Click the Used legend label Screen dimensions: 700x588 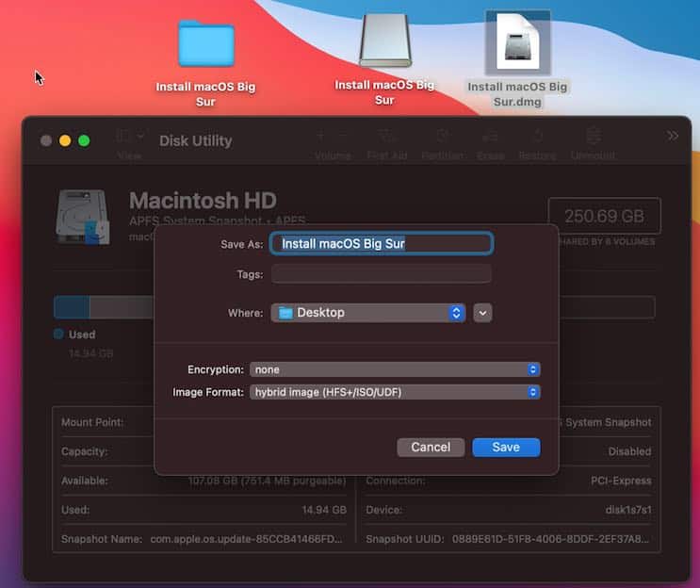[82, 335]
